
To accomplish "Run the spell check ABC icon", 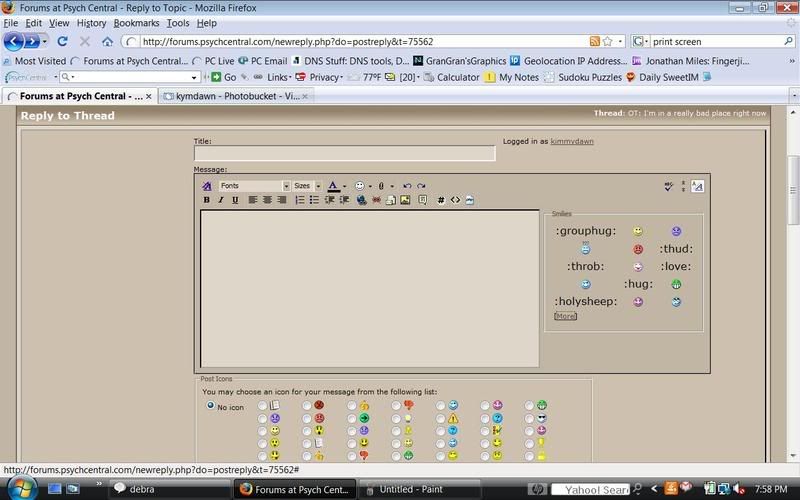I will pyautogui.click(x=668, y=186).
